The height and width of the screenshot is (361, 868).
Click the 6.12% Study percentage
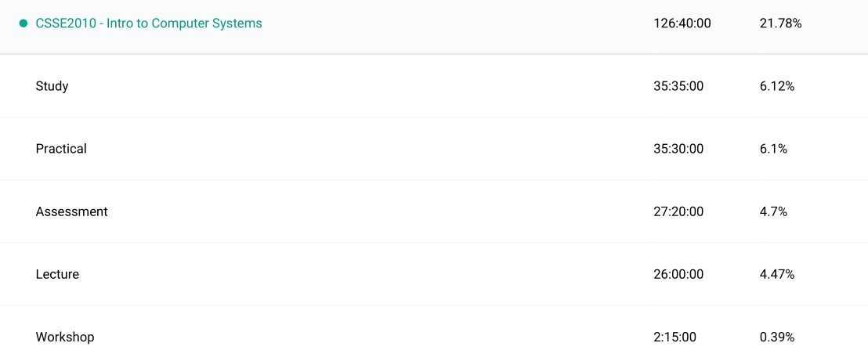(777, 86)
